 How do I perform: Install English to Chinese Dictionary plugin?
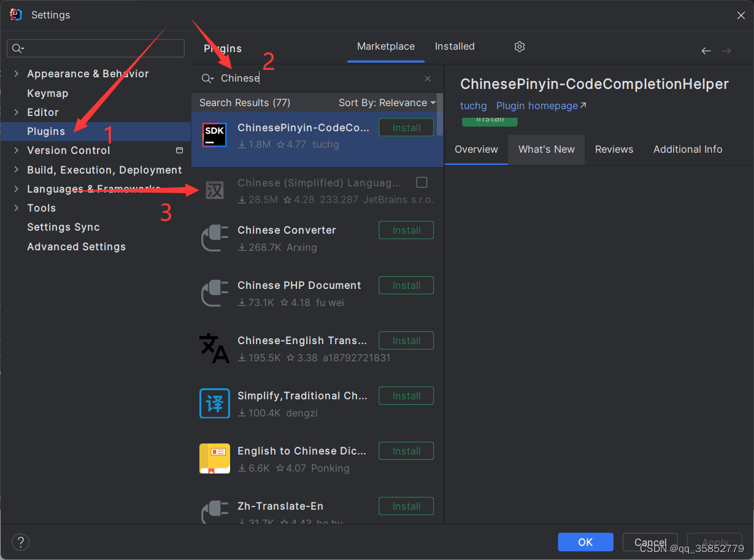406,451
